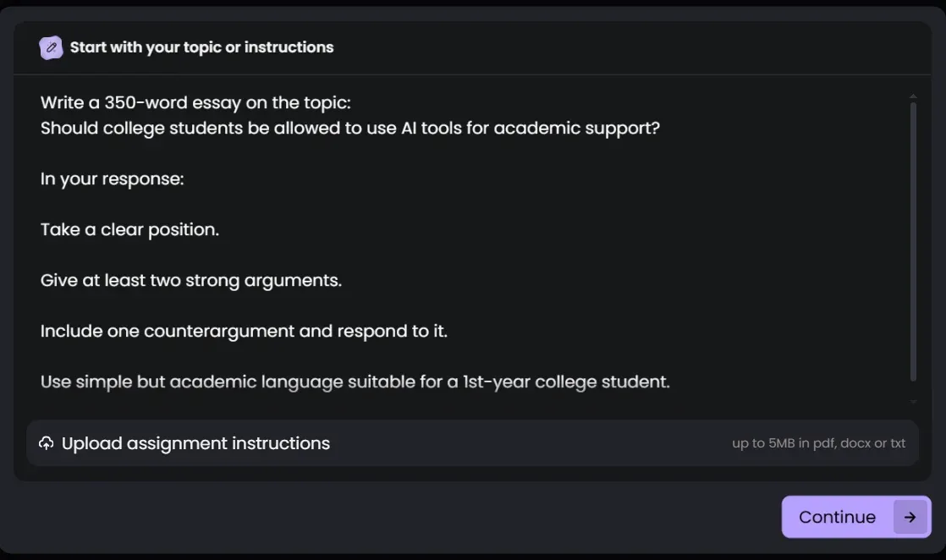Click the cloud upload icon

tap(47, 443)
